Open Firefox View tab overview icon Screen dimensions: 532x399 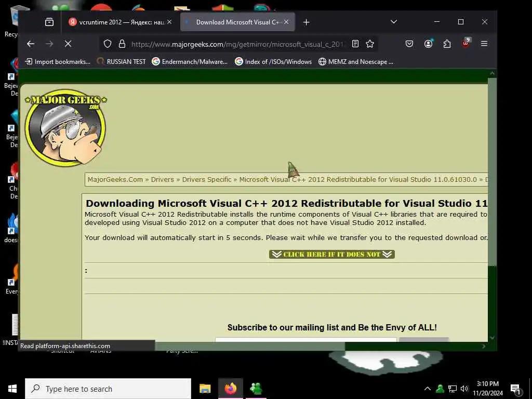click(49, 22)
